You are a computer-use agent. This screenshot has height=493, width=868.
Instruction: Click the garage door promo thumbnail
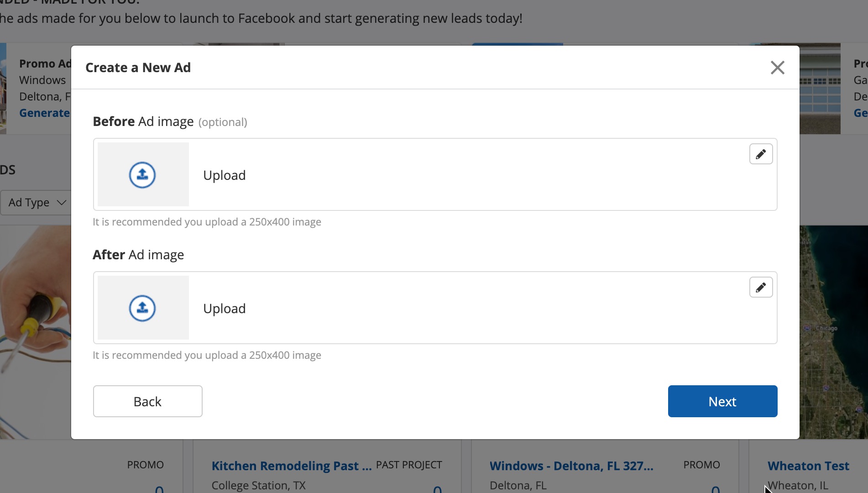pos(820,89)
